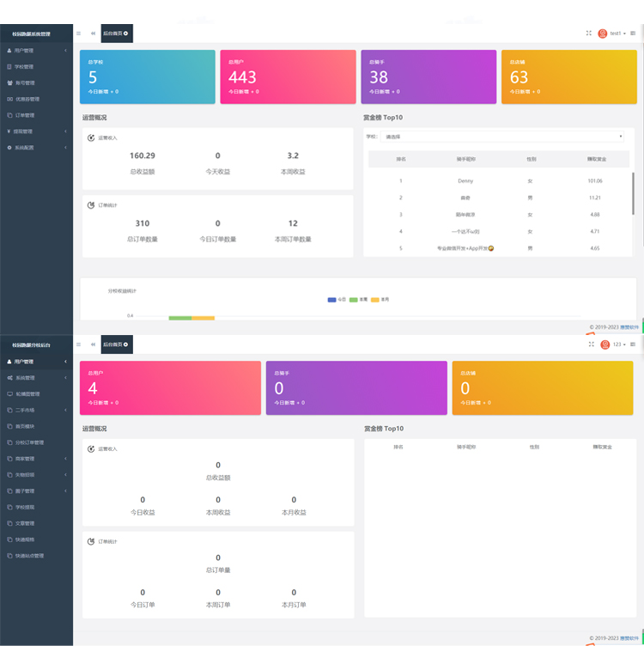Click the 账号管理 users icon
The width and height of the screenshot is (644, 646).
[x=9, y=83]
